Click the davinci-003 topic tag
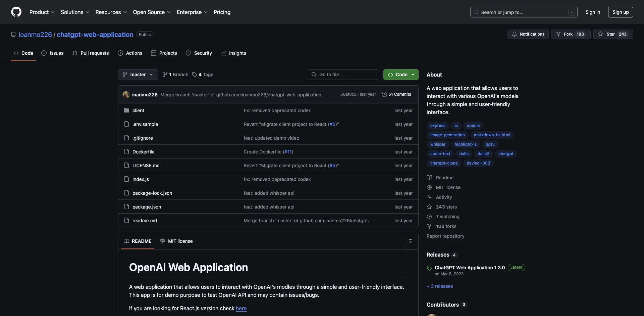The width and height of the screenshot is (644, 316). (x=478, y=163)
